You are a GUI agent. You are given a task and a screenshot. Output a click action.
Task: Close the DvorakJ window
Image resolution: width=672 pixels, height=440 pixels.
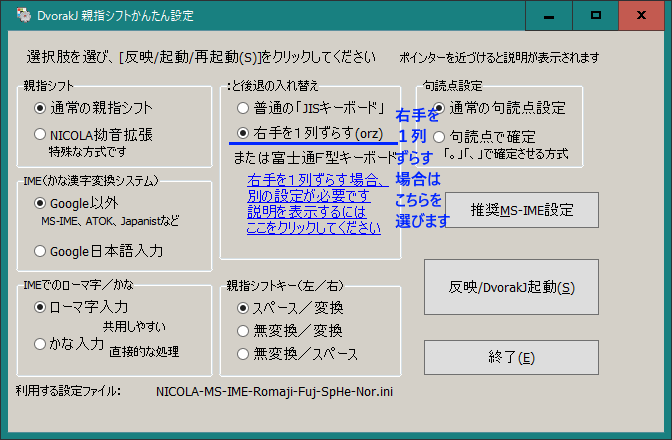pos(644,16)
